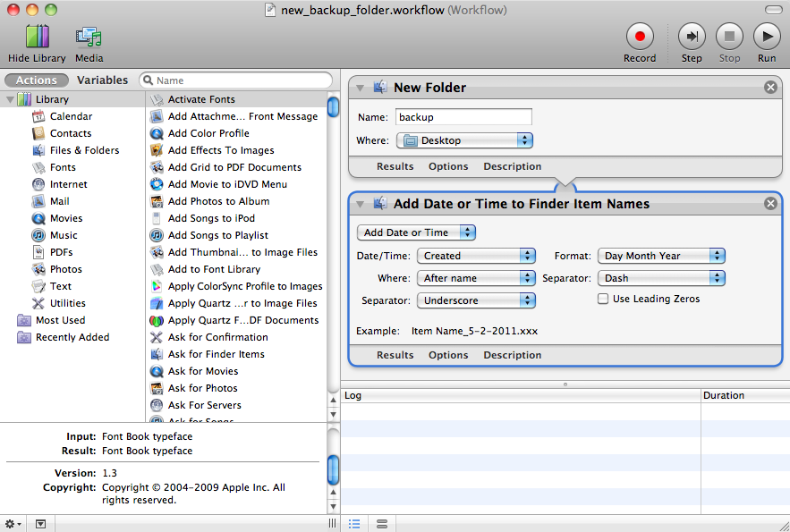Screen dimensions: 790x532
Task: Click the Hide Library icon
Action: (37, 37)
